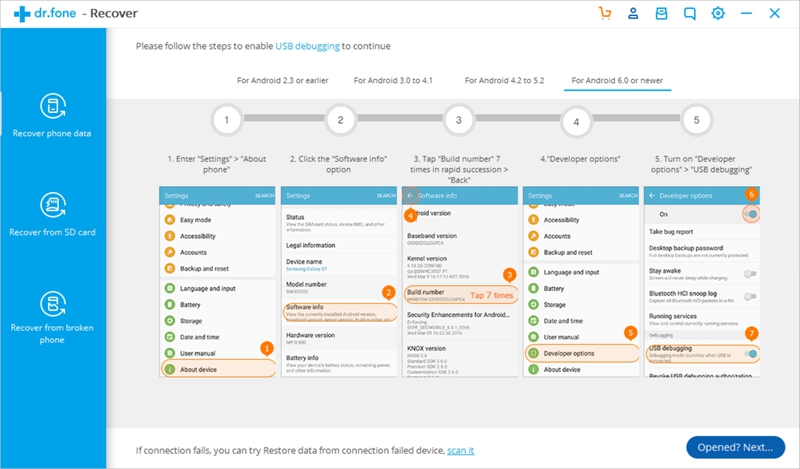Click Battery icon in first screenshot
This screenshot has width=800, height=469.
[170, 305]
